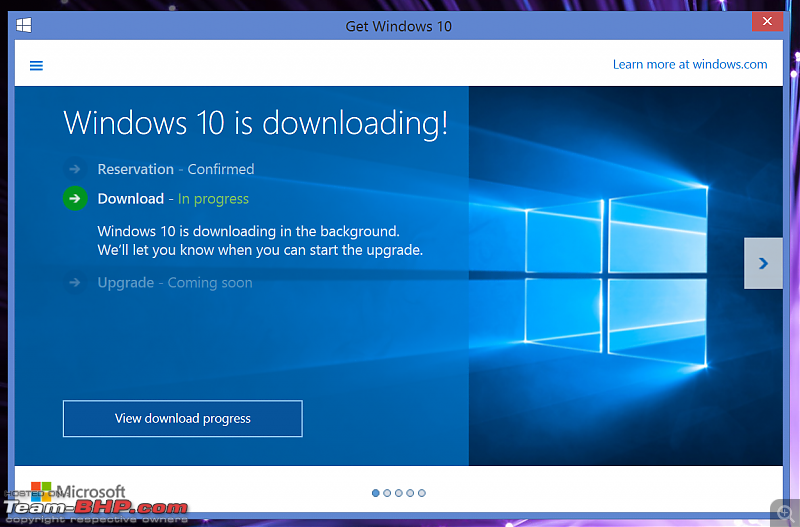The width and height of the screenshot is (800, 527).
Task: Select the third page indicator dot
Action: coord(398,493)
